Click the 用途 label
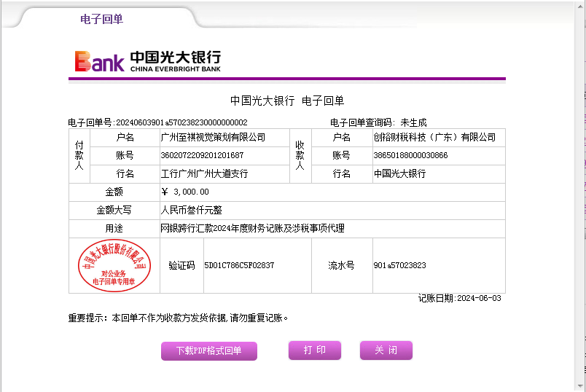 point(114,228)
